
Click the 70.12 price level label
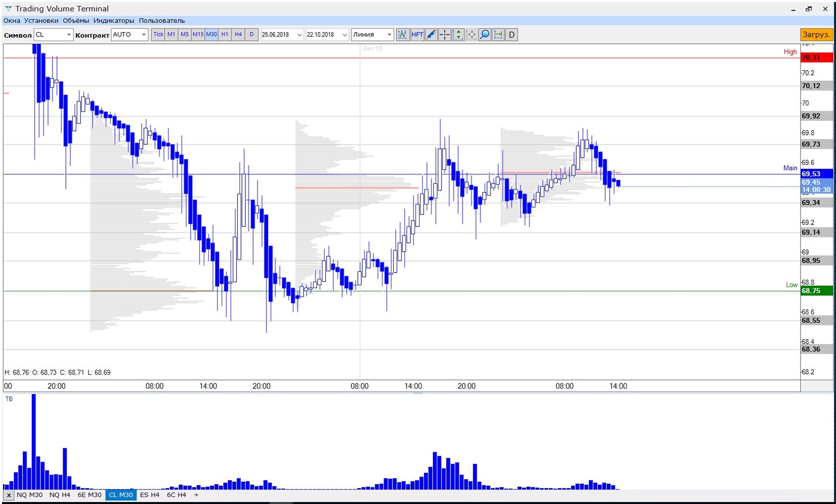coord(817,86)
